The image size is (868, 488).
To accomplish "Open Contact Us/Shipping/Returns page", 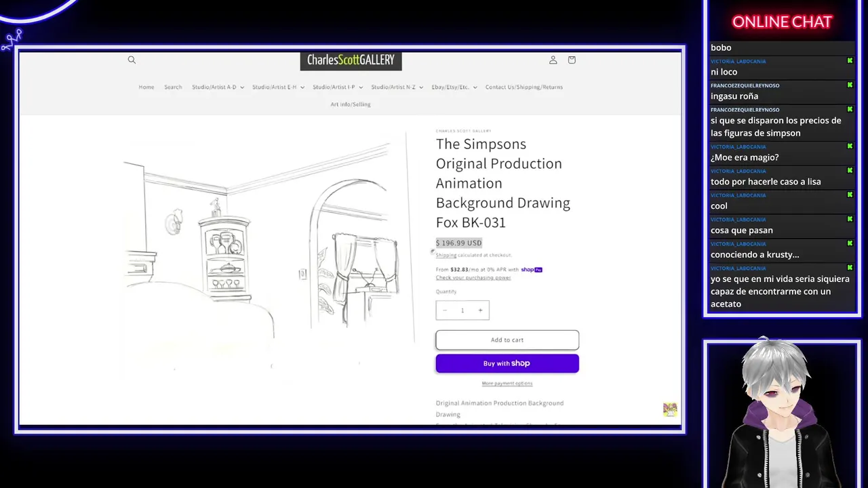I will 524,87.
